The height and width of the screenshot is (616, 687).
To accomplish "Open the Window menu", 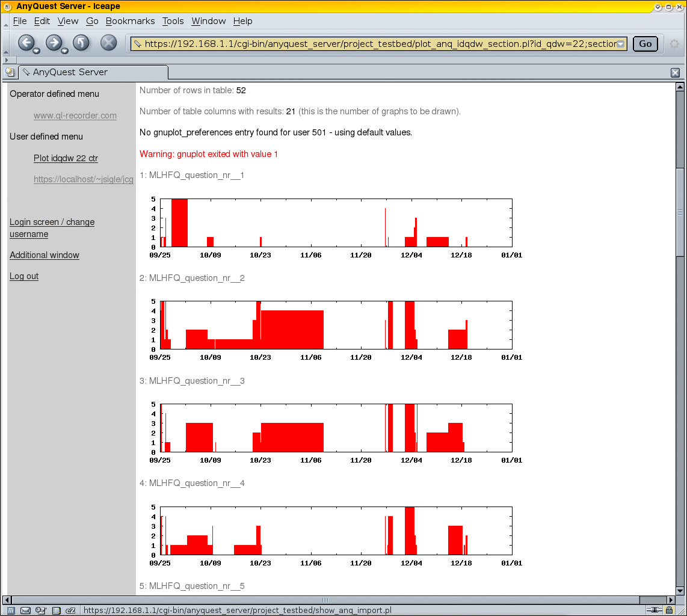I will (209, 21).
